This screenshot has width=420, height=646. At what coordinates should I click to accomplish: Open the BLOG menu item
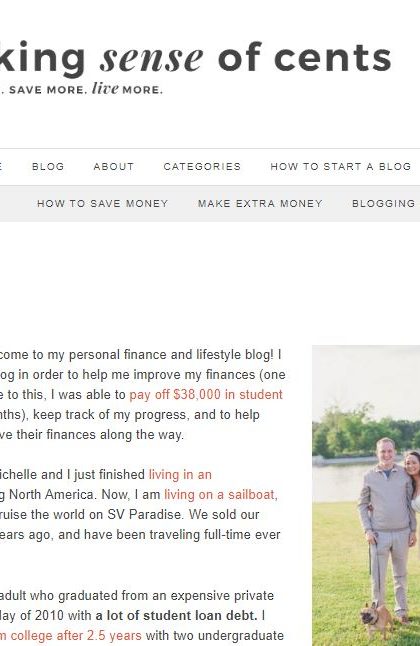click(x=48, y=167)
